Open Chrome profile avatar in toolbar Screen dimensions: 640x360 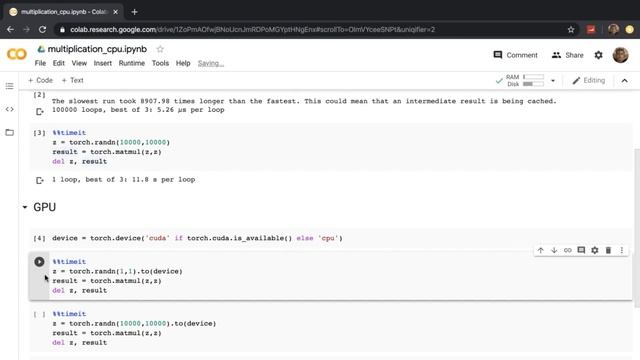pos(613,29)
